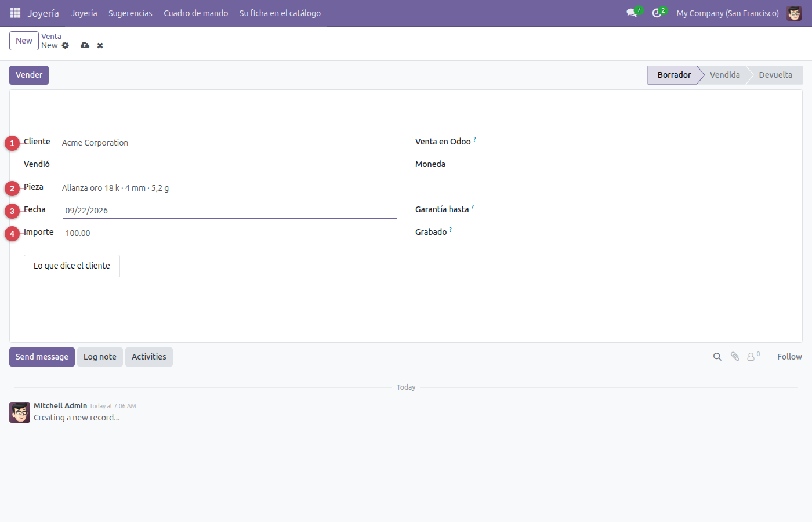Open the conversations chat icon
This screenshot has width=812, height=522.
point(632,13)
